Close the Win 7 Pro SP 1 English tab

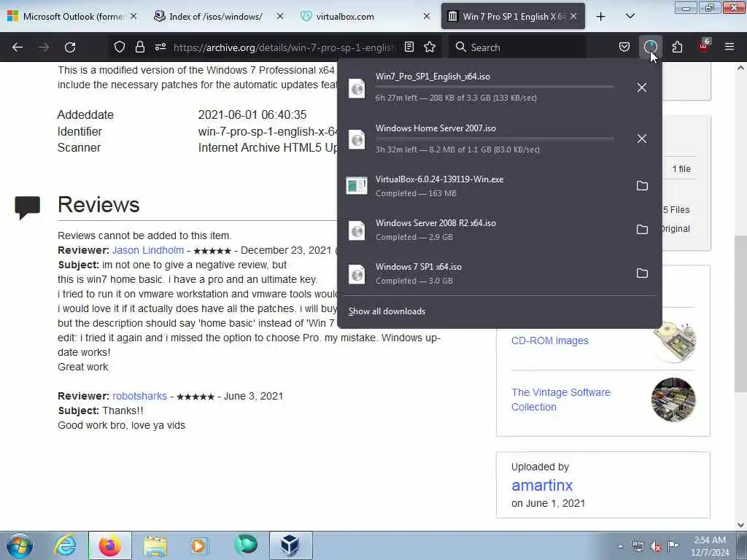click(x=573, y=16)
